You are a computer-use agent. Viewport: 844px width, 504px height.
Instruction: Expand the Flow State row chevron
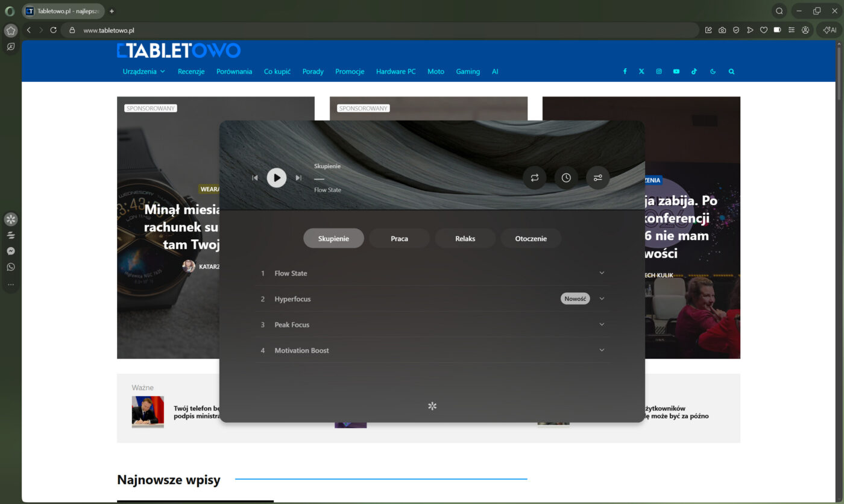602,272
